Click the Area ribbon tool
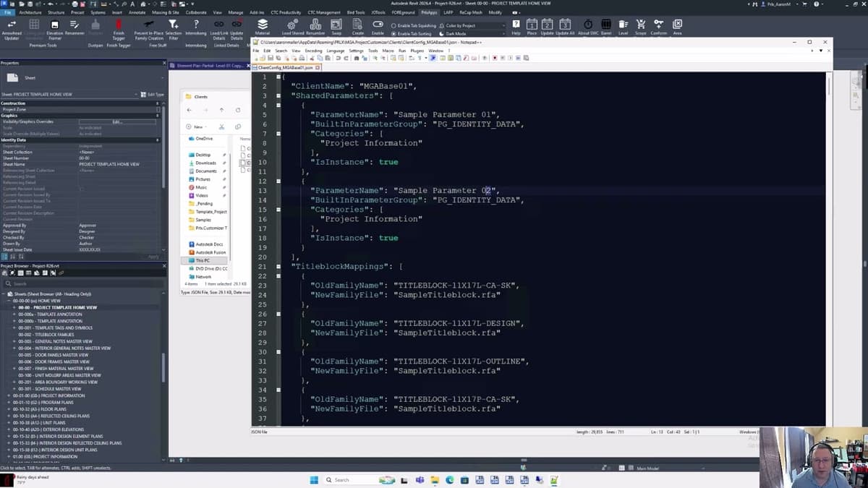This screenshot has height=488, width=868. pos(677,27)
